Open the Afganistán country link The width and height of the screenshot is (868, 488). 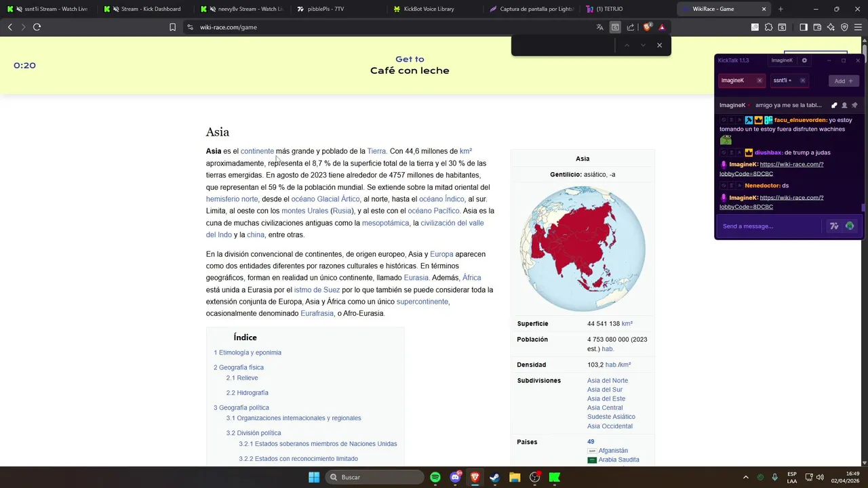(x=613, y=451)
